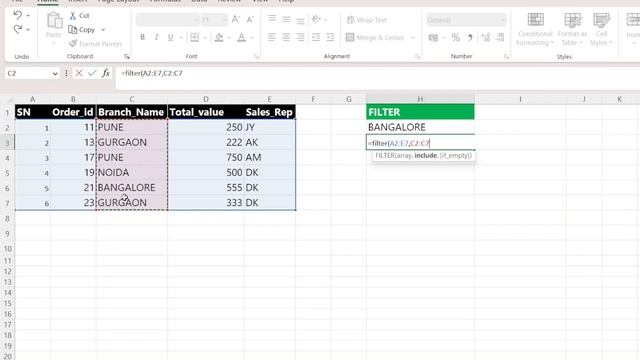Click the cell with value 750
Image resolution: width=640 pixels, height=360 pixels.
[x=206, y=157]
